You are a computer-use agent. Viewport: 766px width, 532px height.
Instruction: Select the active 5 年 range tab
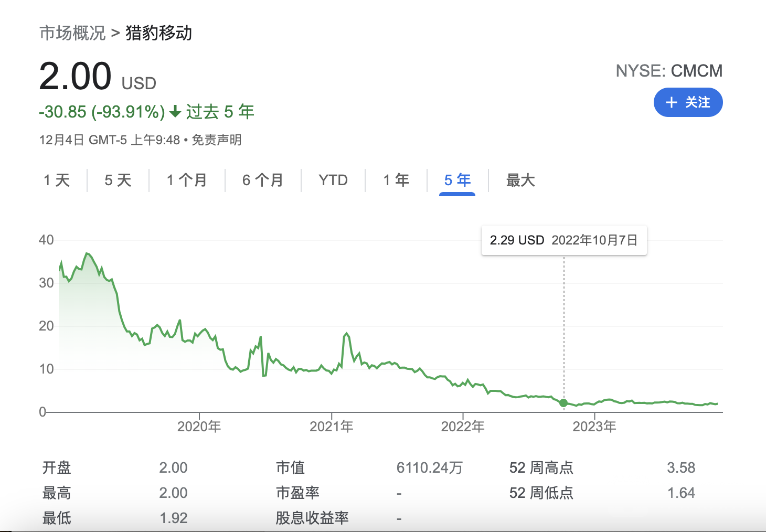(458, 180)
